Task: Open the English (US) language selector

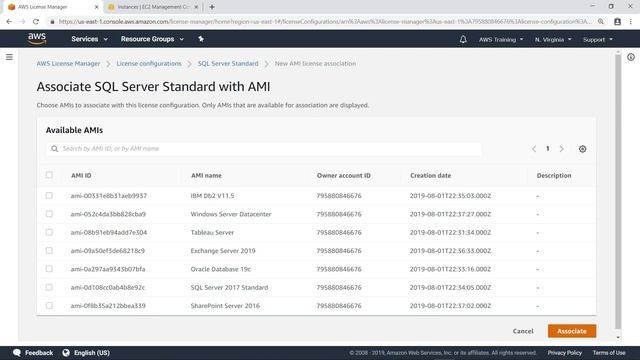Action: click(92, 353)
